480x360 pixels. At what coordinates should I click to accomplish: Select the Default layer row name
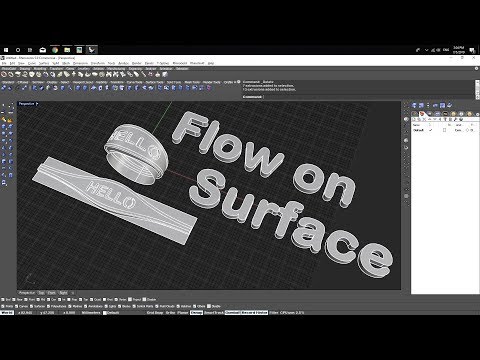(x=418, y=130)
